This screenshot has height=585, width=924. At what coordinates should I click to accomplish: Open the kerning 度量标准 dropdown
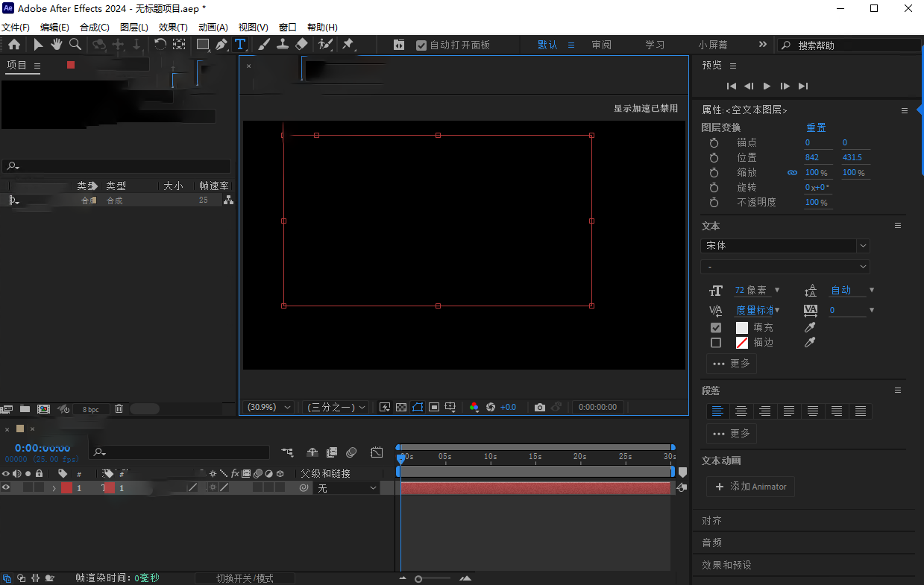777,310
